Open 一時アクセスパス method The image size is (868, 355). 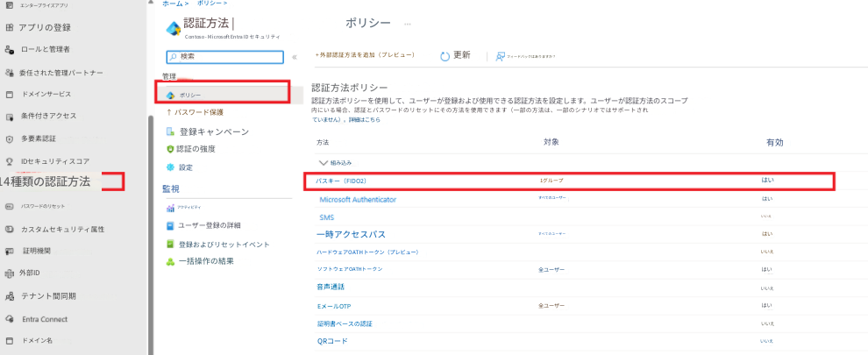(x=351, y=234)
